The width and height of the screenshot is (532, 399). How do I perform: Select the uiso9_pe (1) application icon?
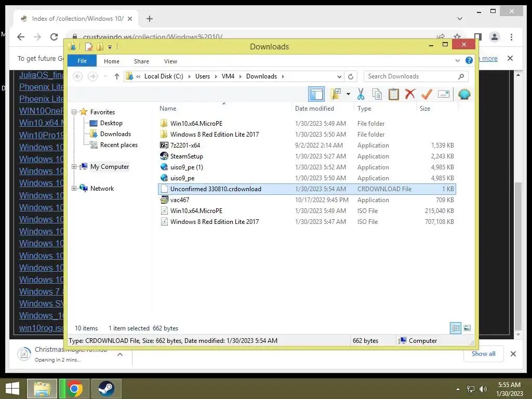tap(164, 167)
